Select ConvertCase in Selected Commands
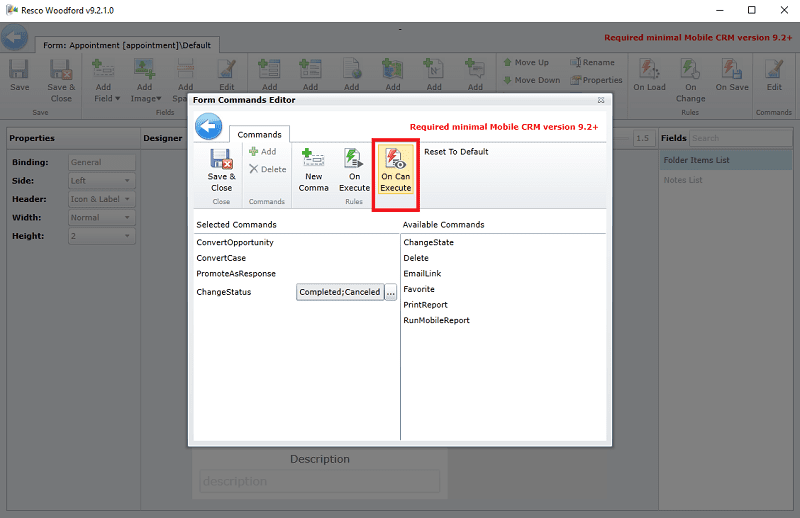The width and height of the screenshot is (800, 518). (221, 258)
